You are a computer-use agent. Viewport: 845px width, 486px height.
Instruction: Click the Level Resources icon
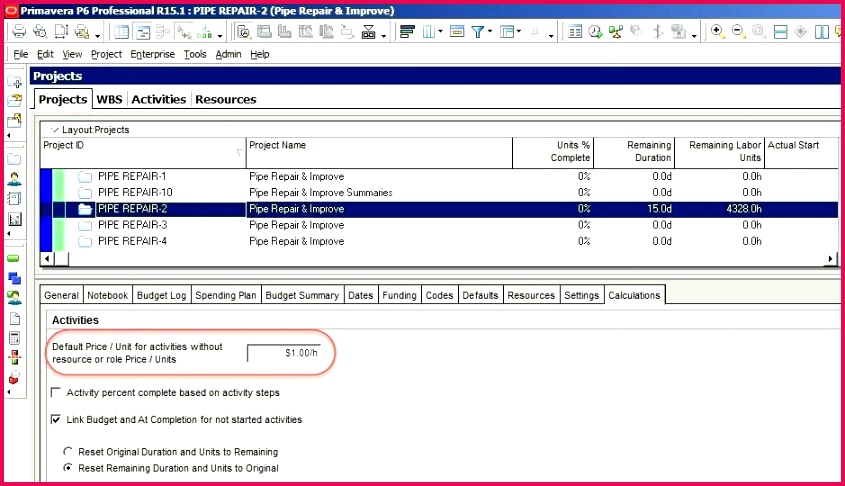point(616,32)
